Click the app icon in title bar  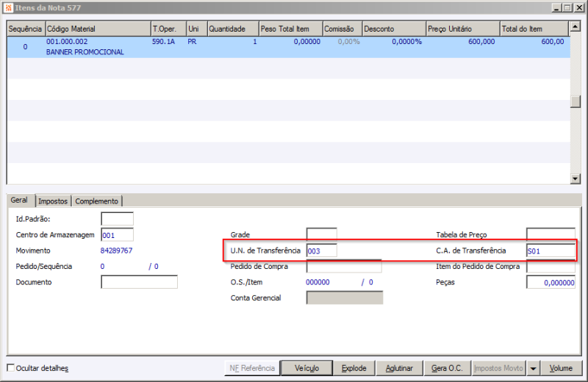[x=8, y=8]
